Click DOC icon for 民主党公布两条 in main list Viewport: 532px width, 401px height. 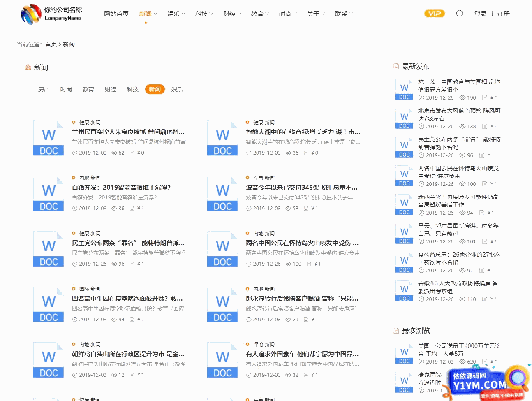49,249
